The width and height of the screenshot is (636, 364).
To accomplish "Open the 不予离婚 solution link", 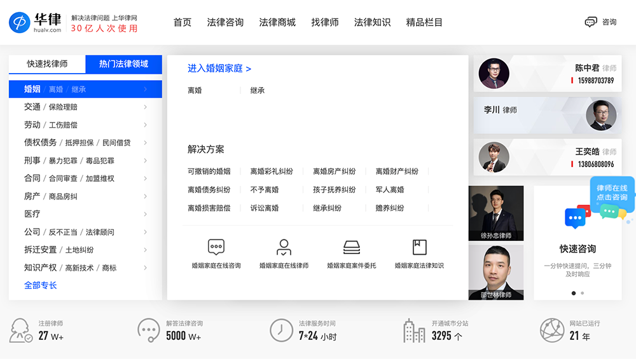I will [265, 190].
